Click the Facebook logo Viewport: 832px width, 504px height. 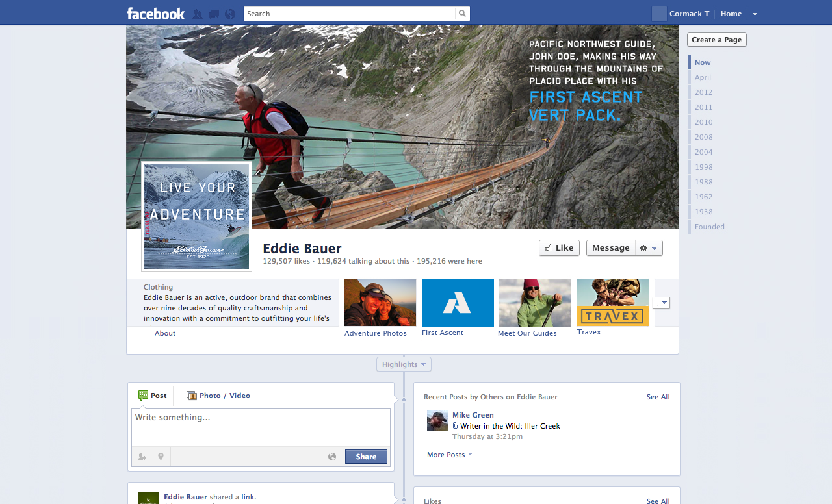click(x=155, y=14)
